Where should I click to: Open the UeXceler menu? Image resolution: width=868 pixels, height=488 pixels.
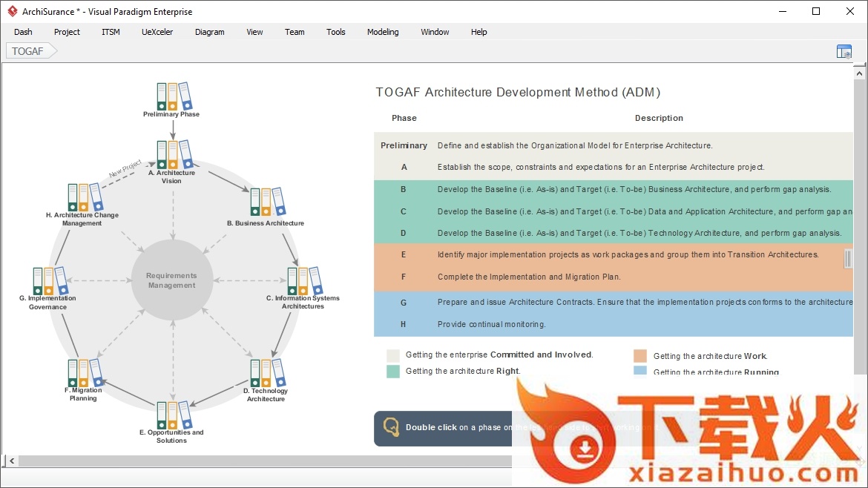(x=157, y=32)
